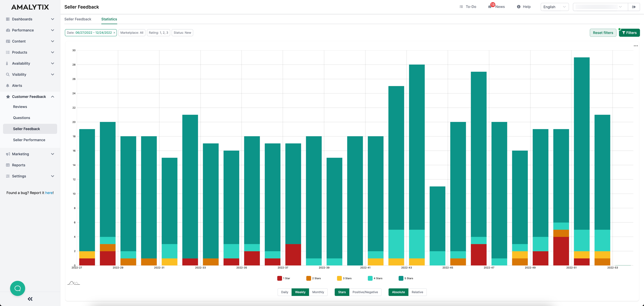The width and height of the screenshot is (644, 306).
Task: Open the English language dropdown
Action: pos(554,7)
